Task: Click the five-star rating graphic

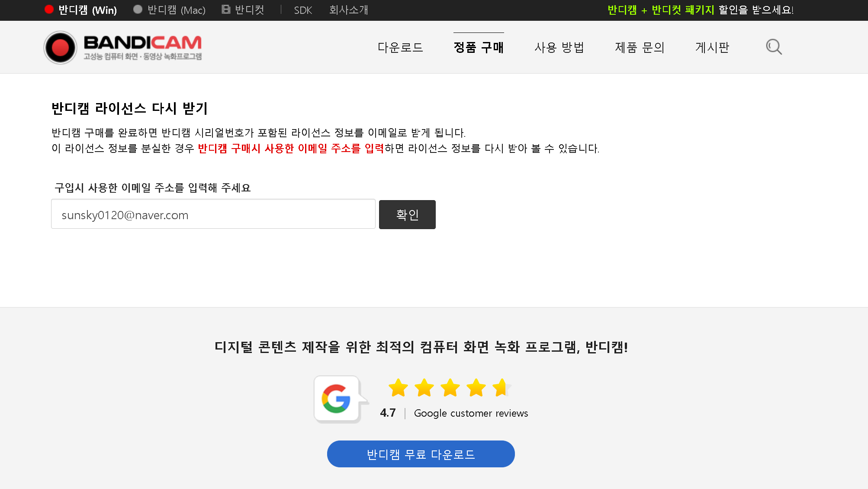Action: coord(450,387)
